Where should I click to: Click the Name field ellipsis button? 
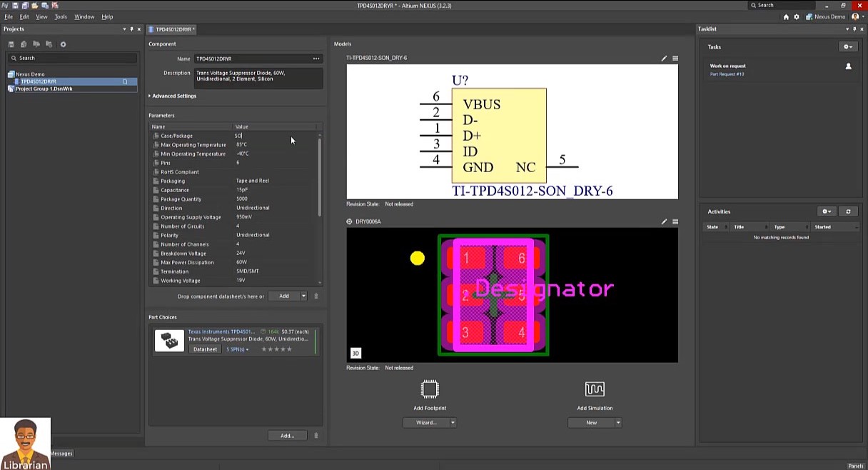click(x=316, y=59)
